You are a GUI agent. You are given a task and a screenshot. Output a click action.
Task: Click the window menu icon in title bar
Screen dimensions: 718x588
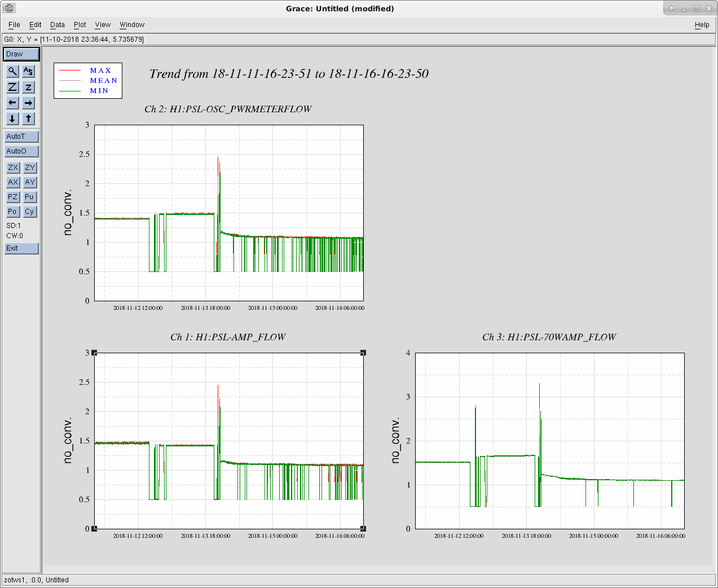pos(8,8)
